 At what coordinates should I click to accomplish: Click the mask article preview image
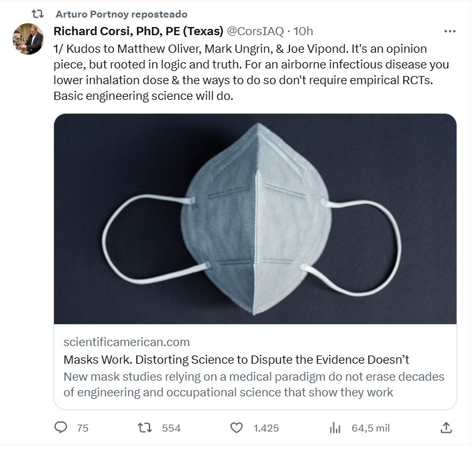pyautogui.click(x=255, y=219)
